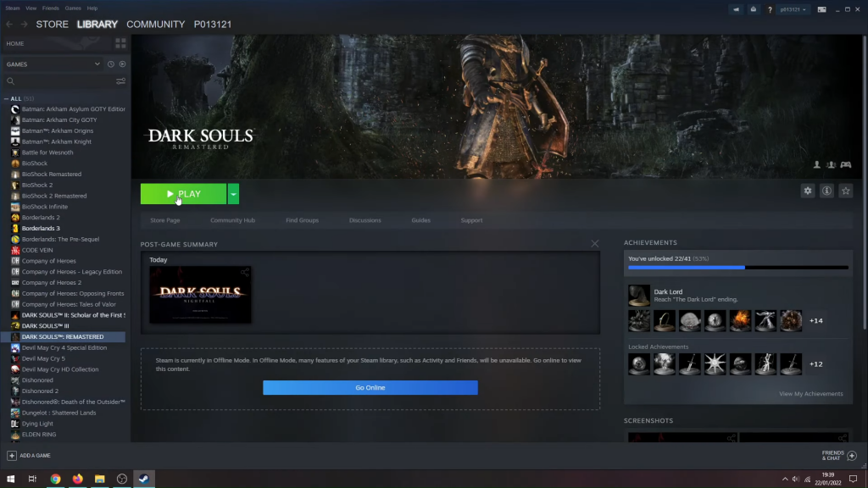Go to the COMMUNITY tab
This screenshot has height=488, width=868.
[156, 25]
